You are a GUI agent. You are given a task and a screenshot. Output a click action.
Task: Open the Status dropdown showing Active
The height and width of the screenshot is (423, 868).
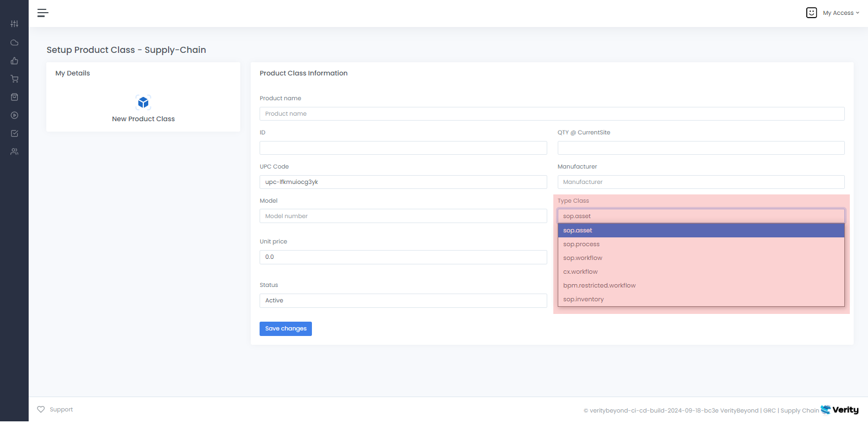(403, 301)
